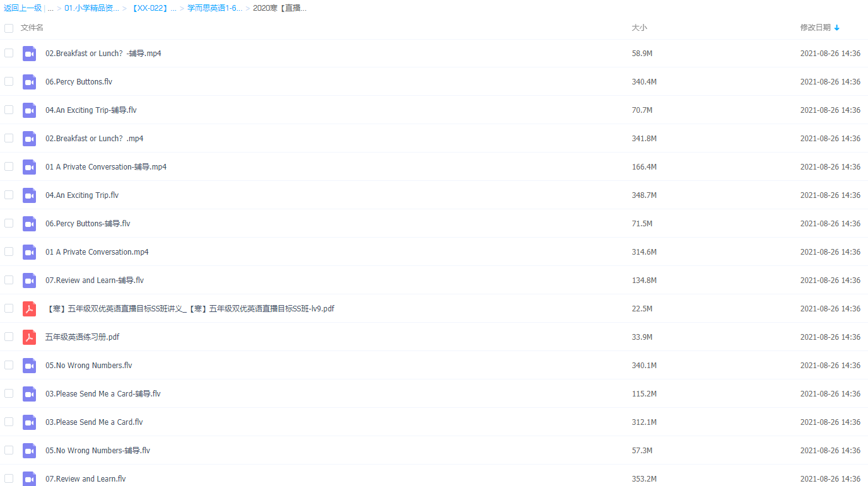Image resolution: width=868 pixels, height=486 pixels.
Task: Open file 04.An Exciting Trip.flv
Action: coord(82,195)
